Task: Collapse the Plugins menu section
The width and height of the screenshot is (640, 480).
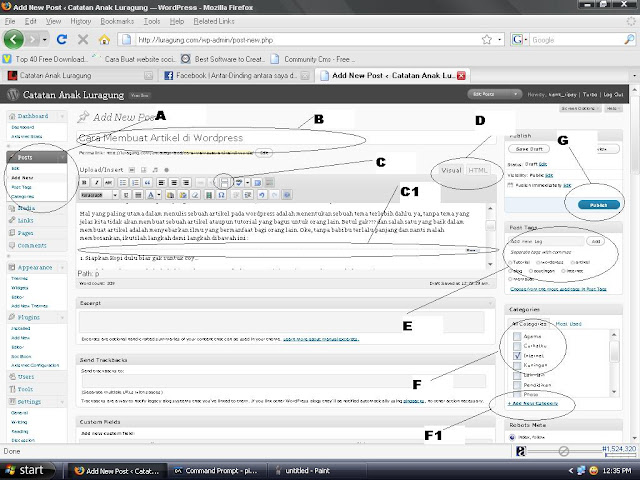Action: click(x=62, y=318)
